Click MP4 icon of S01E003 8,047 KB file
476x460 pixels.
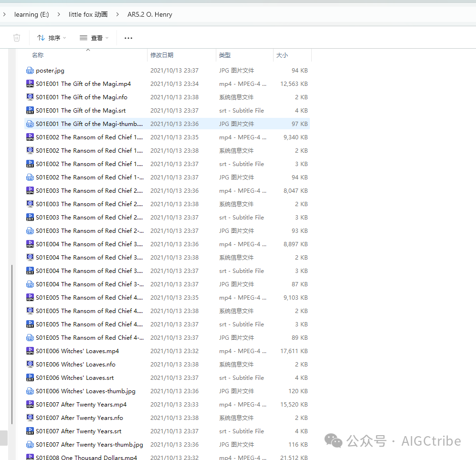(x=30, y=190)
